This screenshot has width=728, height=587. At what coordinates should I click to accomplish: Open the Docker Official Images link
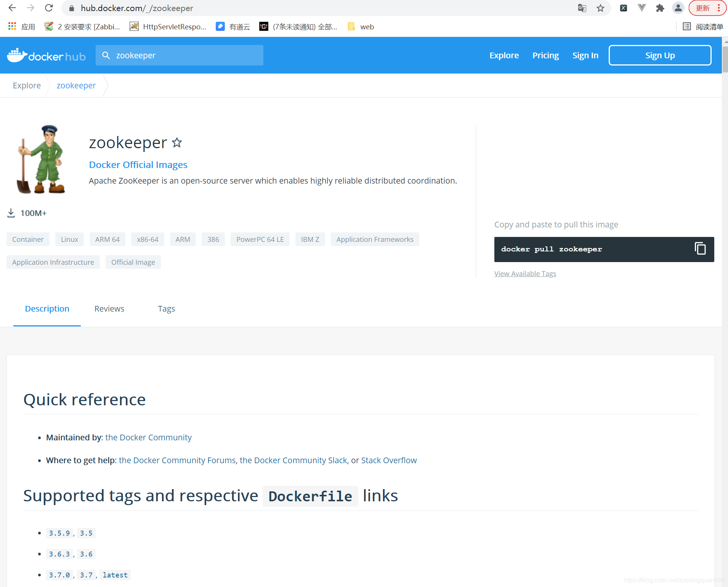(x=138, y=165)
